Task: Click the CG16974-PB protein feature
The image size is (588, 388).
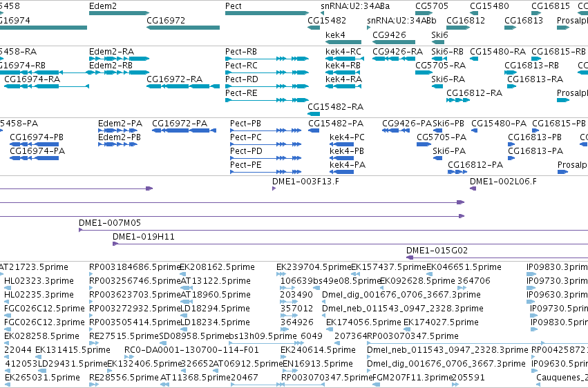Action: click(34, 144)
